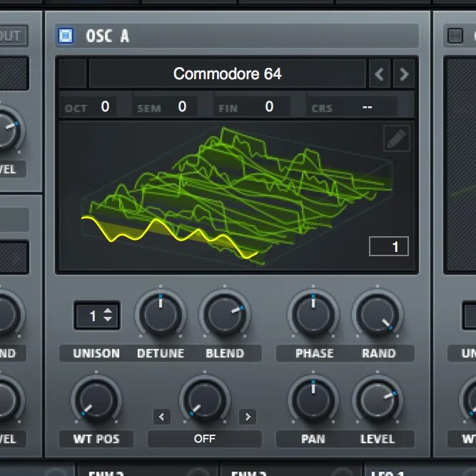Click the SEM semitone value
The height and width of the screenshot is (476, 476).
point(182,106)
